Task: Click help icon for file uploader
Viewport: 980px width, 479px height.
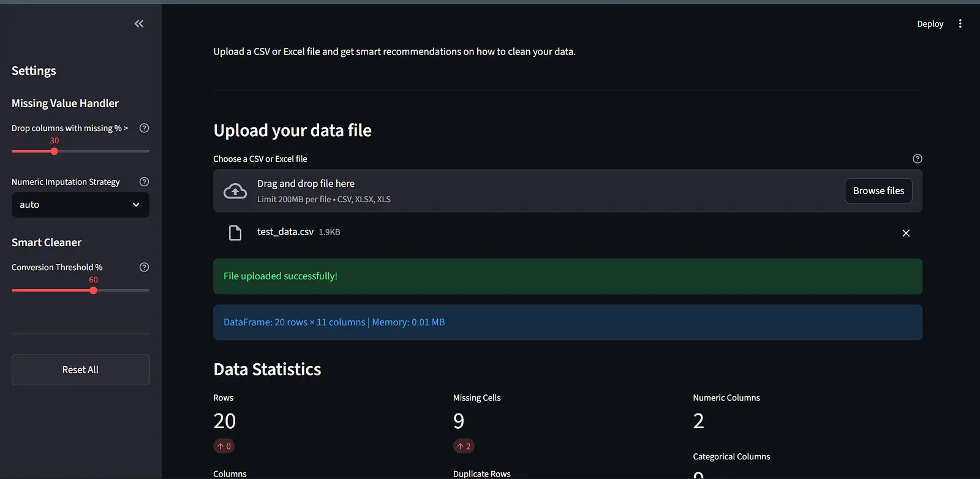Action: coord(917,159)
